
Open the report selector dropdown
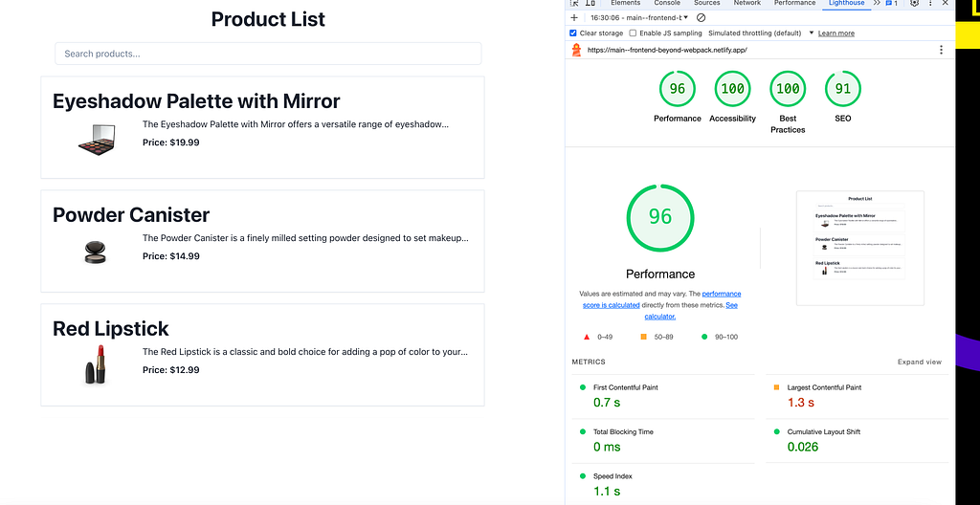639,17
